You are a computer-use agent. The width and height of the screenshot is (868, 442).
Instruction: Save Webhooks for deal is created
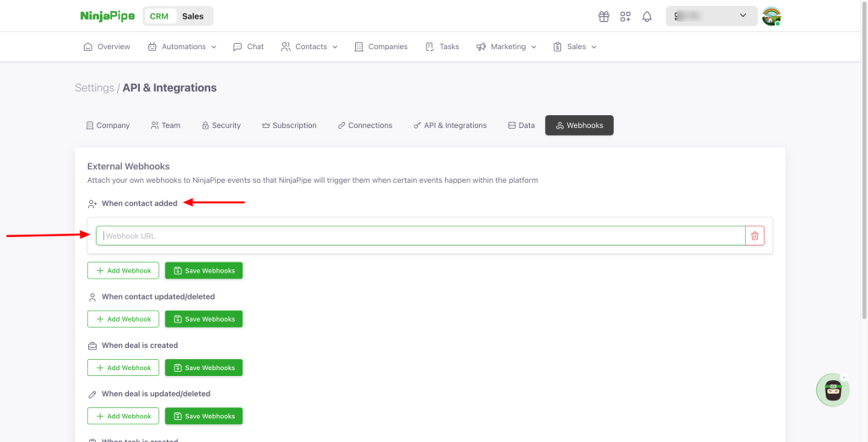tap(203, 367)
